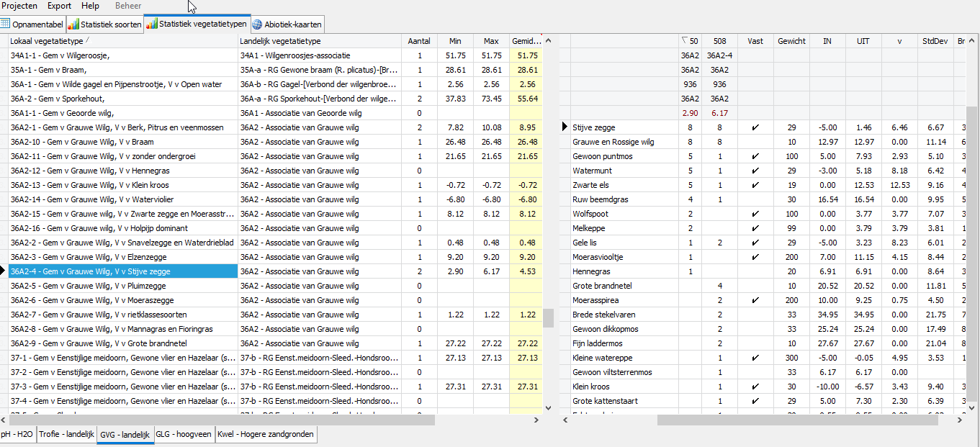The height and width of the screenshot is (447, 980).
Task: Click scroll up arrow in right table
Action: (x=971, y=41)
